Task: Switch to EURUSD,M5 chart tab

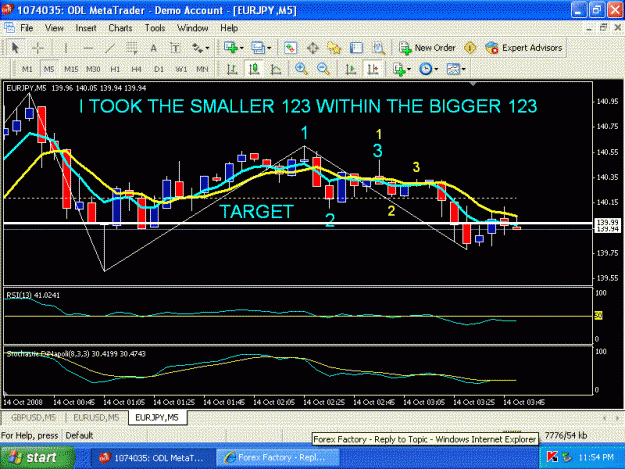Action: tap(96, 418)
